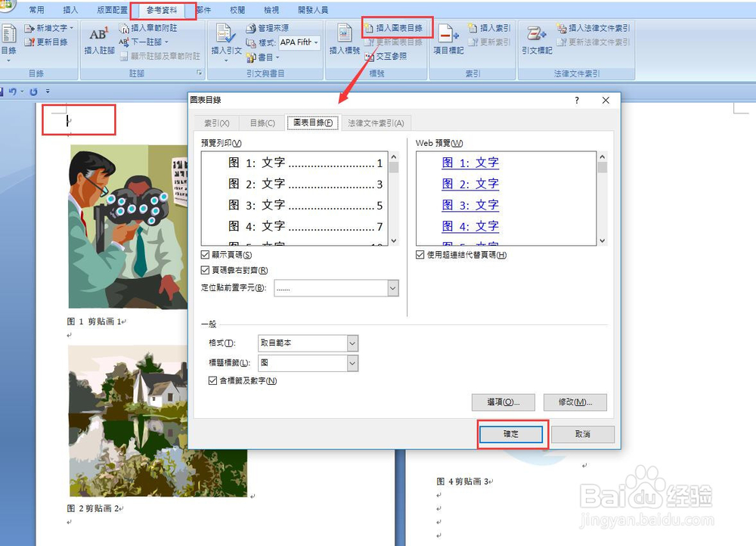Click 新增文字 add text icon
The width and height of the screenshot is (756, 546).
click(29, 28)
